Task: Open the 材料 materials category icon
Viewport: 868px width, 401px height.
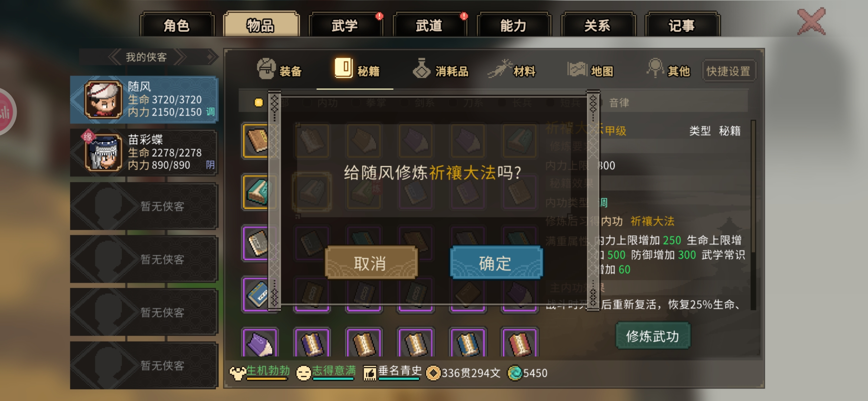Action: [x=499, y=69]
